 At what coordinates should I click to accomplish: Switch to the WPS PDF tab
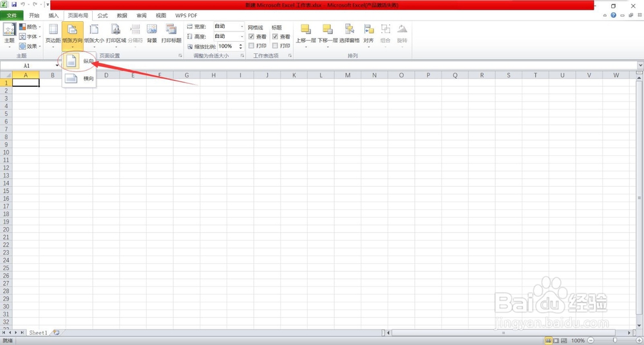[186, 15]
